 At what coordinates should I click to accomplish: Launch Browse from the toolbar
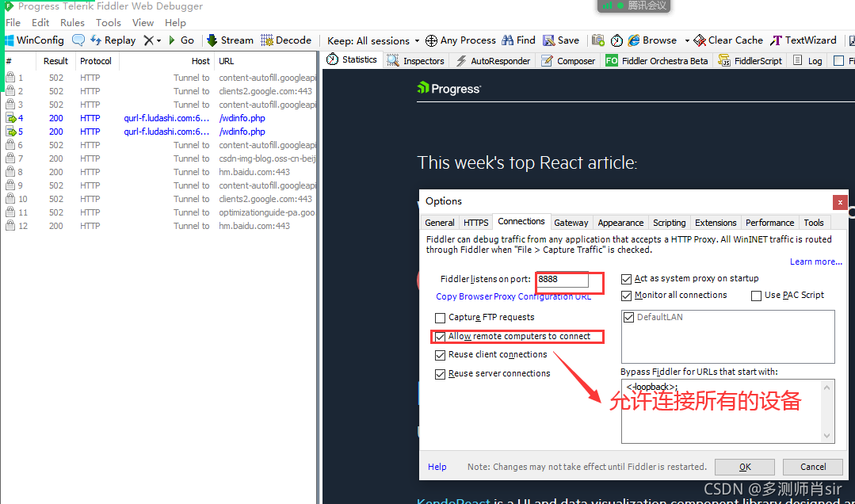[653, 40]
